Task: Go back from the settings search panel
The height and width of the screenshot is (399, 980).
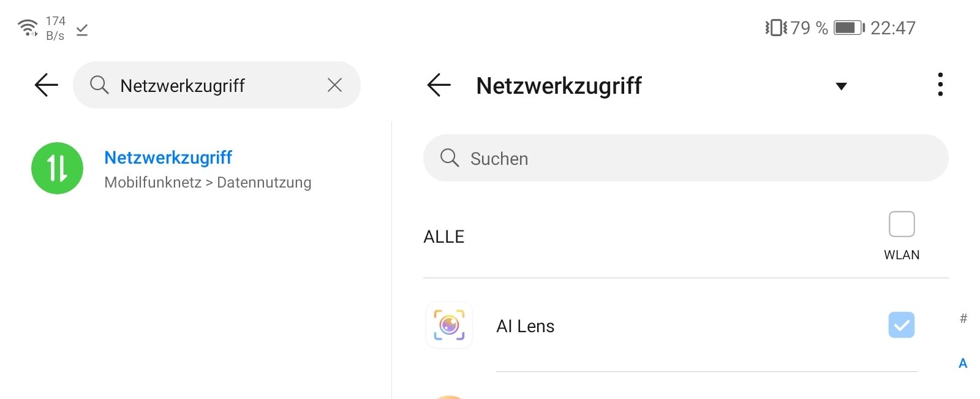Action: pos(47,85)
